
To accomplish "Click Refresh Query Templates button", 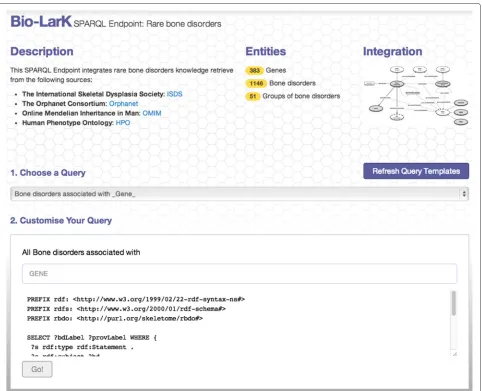I will click(x=416, y=171).
